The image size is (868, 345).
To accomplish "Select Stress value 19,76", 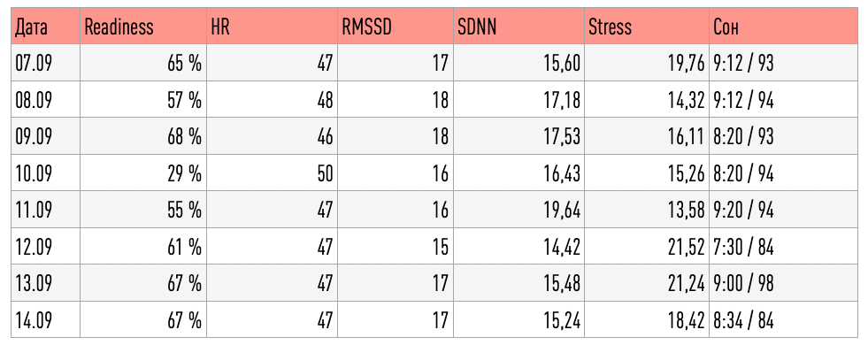I will [x=647, y=63].
